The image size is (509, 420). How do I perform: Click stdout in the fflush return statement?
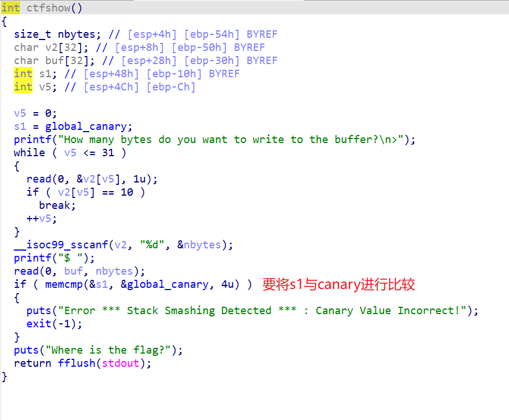pyautogui.click(x=120, y=363)
